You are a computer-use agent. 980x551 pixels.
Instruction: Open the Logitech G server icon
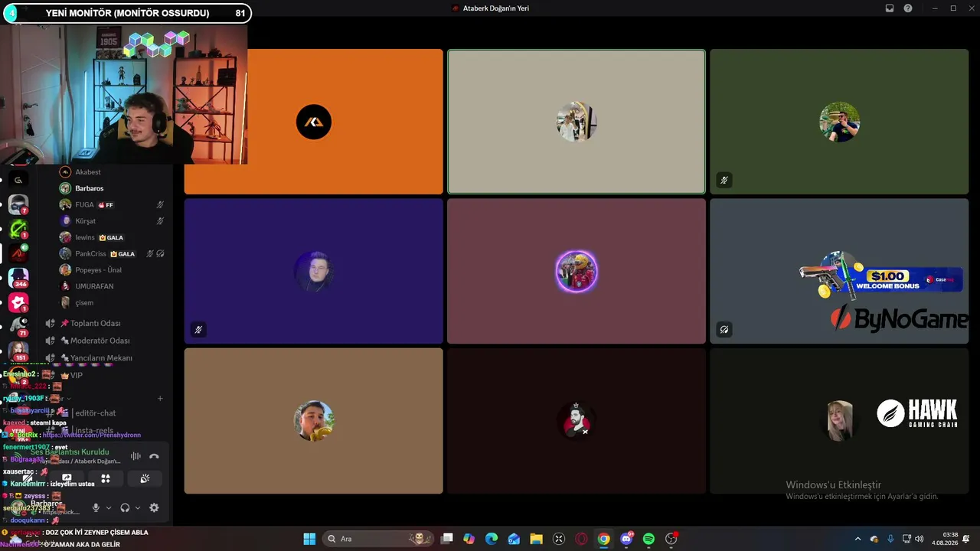(x=18, y=180)
